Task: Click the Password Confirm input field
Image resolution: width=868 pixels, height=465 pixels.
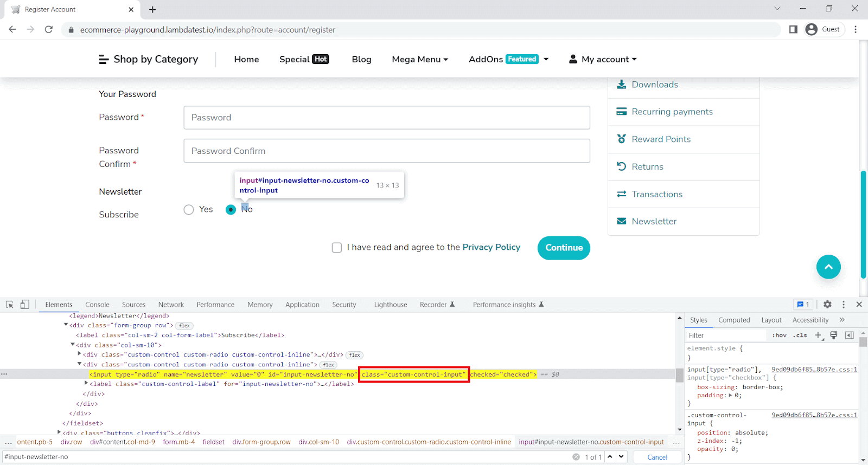Action: 387,151
